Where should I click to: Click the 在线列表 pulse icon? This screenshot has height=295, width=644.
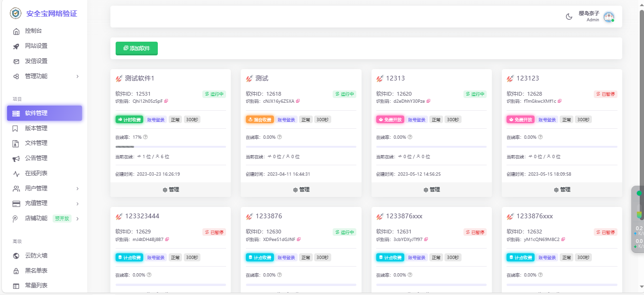pos(16,173)
